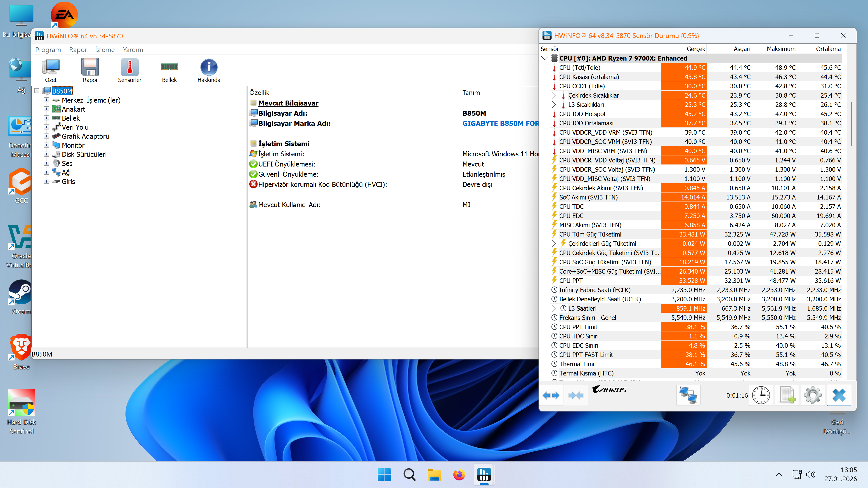
Task: Open the Özet summary toolbar icon
Action: (x=51, y=70)
